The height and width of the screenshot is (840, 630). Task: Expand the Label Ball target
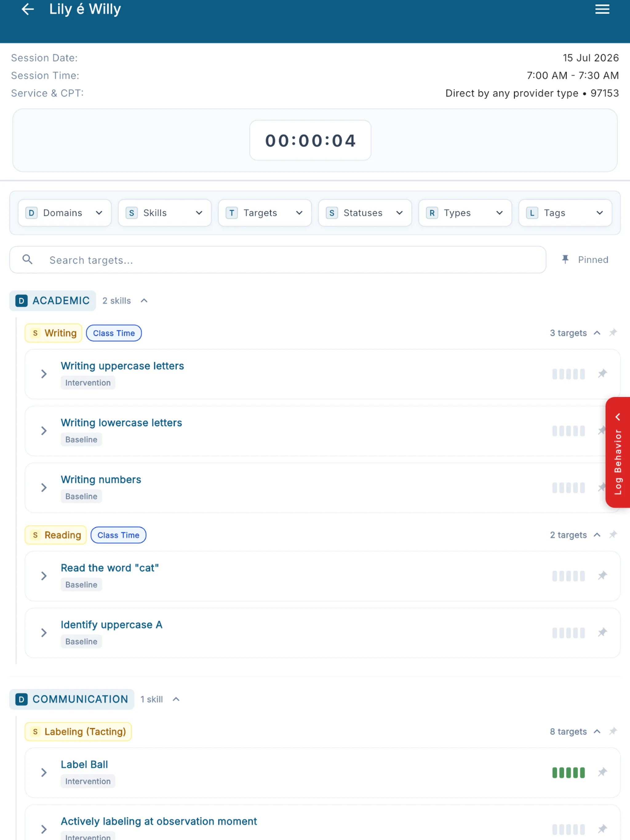pos(44,772)
